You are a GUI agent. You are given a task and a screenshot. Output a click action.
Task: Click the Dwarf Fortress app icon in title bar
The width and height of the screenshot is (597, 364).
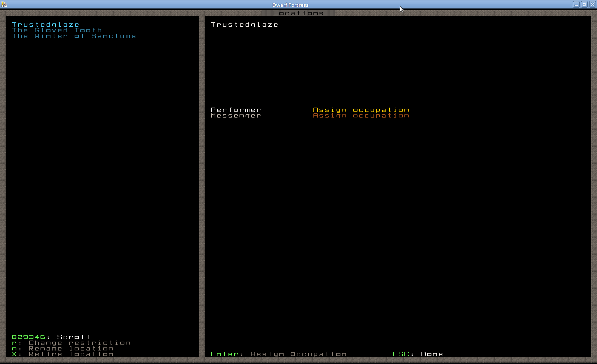tap(4, 5)
